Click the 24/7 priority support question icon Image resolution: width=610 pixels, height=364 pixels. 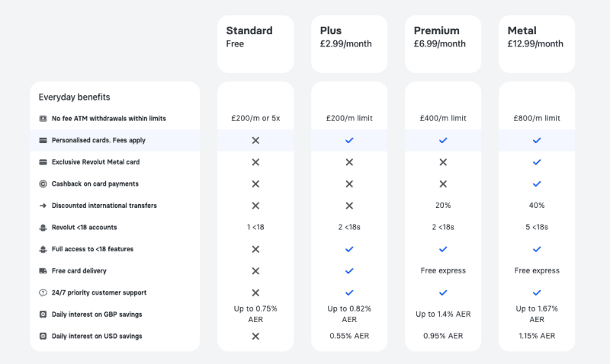tap(43, 292)
